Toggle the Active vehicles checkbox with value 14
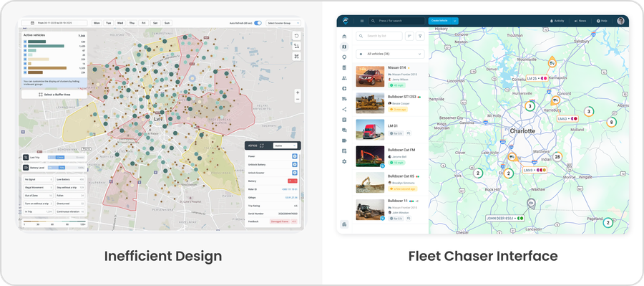 coord(25,64)
